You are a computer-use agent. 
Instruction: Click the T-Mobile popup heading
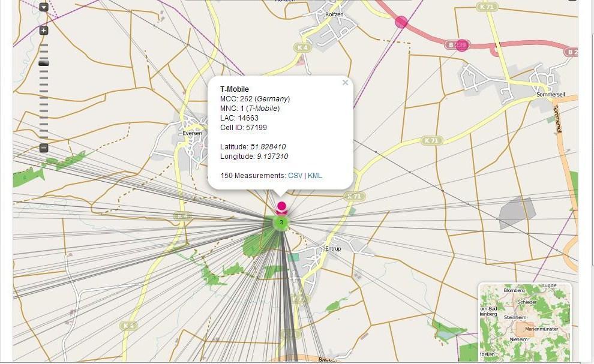coord(235,89)
